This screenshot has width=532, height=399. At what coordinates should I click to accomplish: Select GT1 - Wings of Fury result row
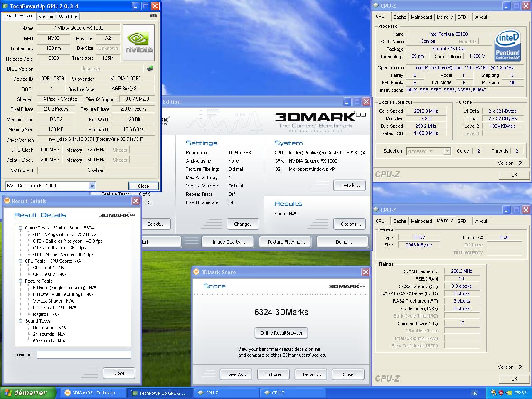(65, 234)
